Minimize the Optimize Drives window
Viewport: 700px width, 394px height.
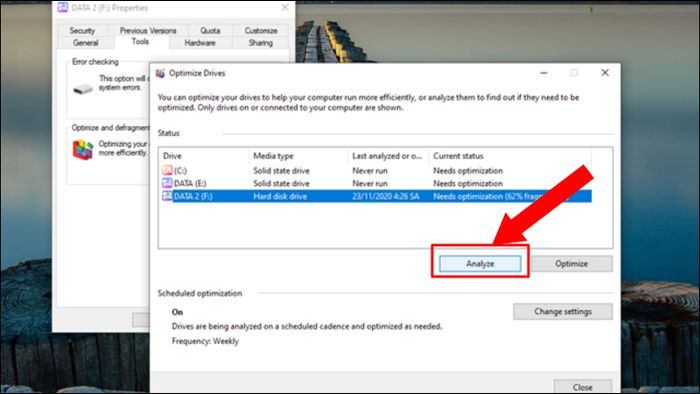[544, 73]
